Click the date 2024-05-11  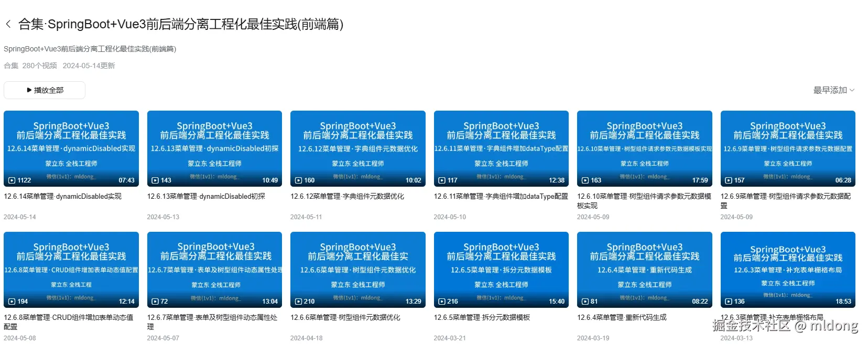(306, 217)
